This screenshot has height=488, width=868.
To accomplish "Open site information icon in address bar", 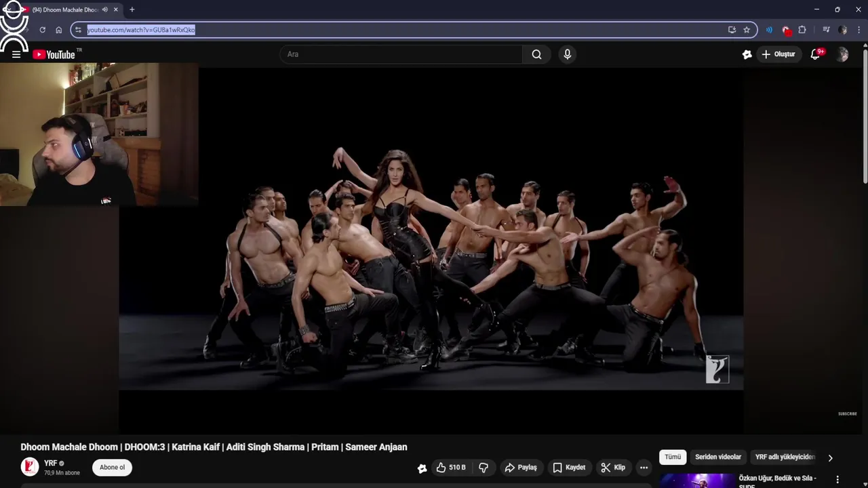I will click(x=78, y=30).
